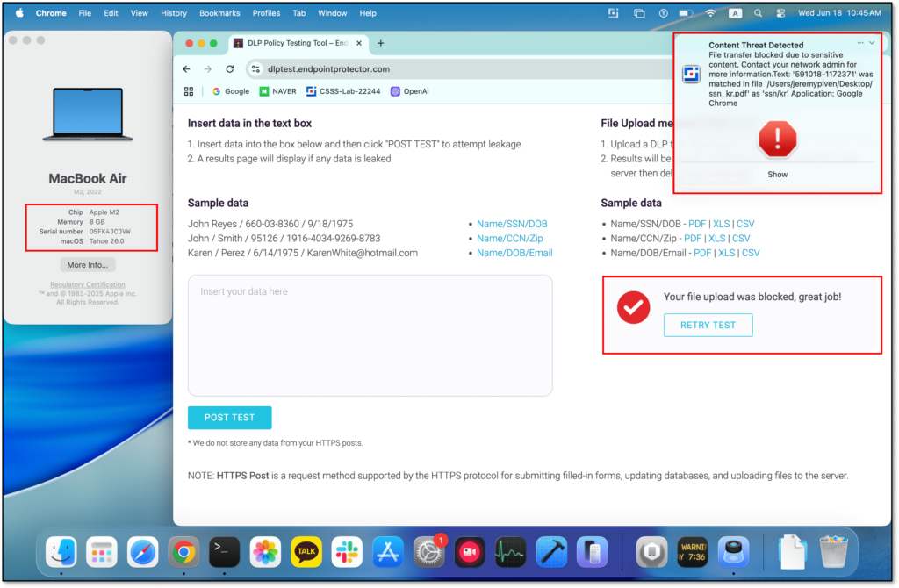Open the apps grid in the bookmarks bar
The height and width of the screenshot is (588, 899).
[x=189, y=91]
